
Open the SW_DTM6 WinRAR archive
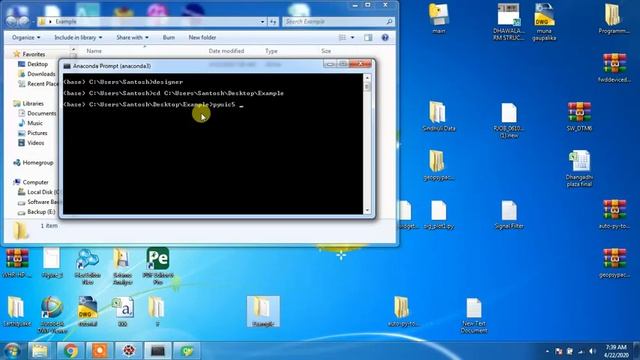pyautogui.click(x=579, y=116)
